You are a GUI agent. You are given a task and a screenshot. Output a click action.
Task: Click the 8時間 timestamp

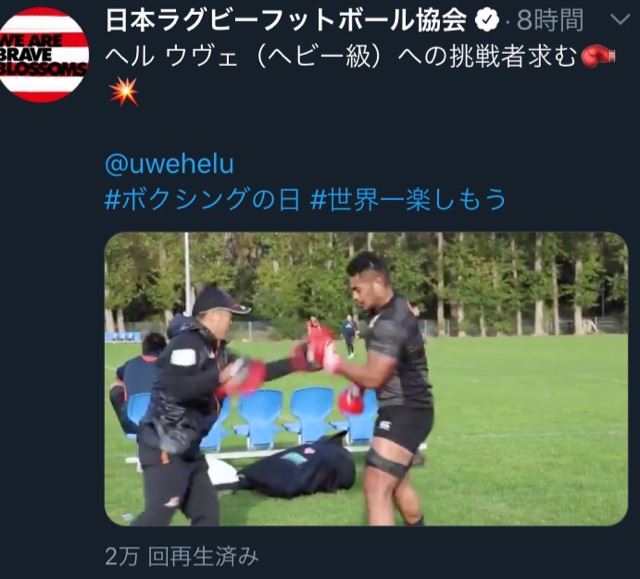tap(550, 20)
